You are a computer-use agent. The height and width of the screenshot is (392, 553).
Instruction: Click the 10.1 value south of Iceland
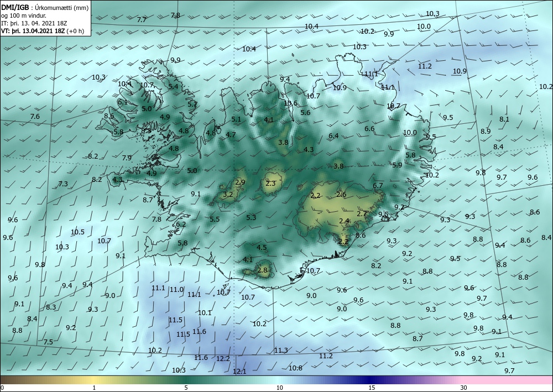click(x=205, y=313)
